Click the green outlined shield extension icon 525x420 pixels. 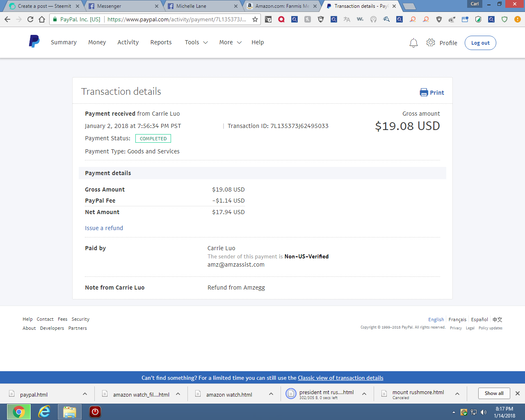504,19
